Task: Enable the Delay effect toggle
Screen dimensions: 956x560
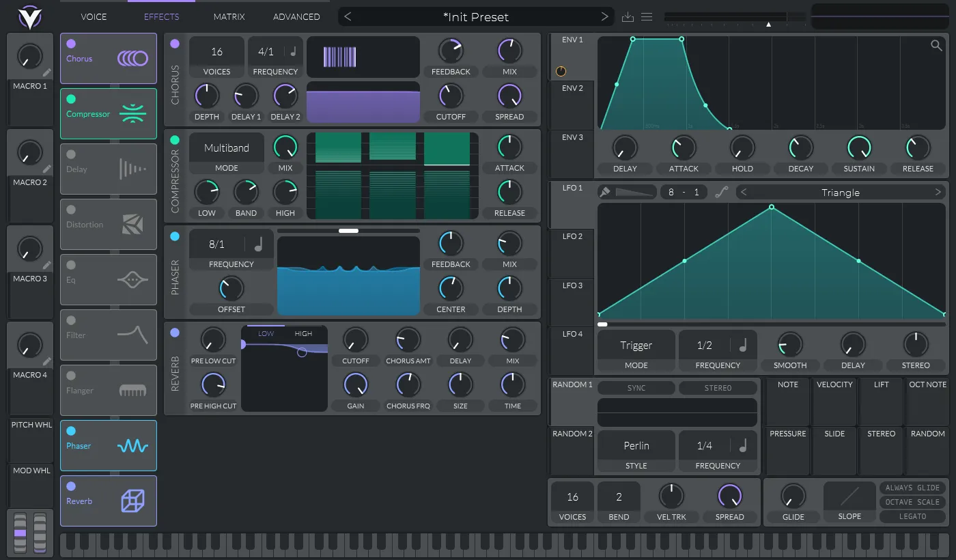Action: pos(71,154)
